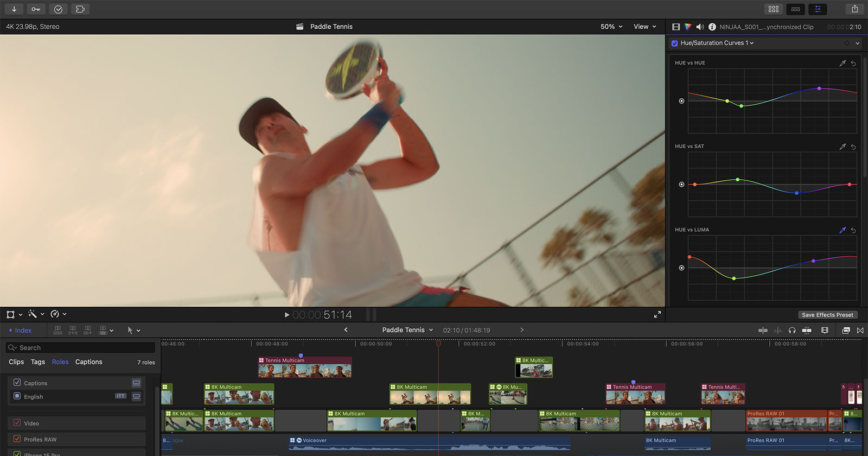Switch to the Captions tab
Viewport: 868px width, 456px height.
pyautogui.click(x=88, y=362)
